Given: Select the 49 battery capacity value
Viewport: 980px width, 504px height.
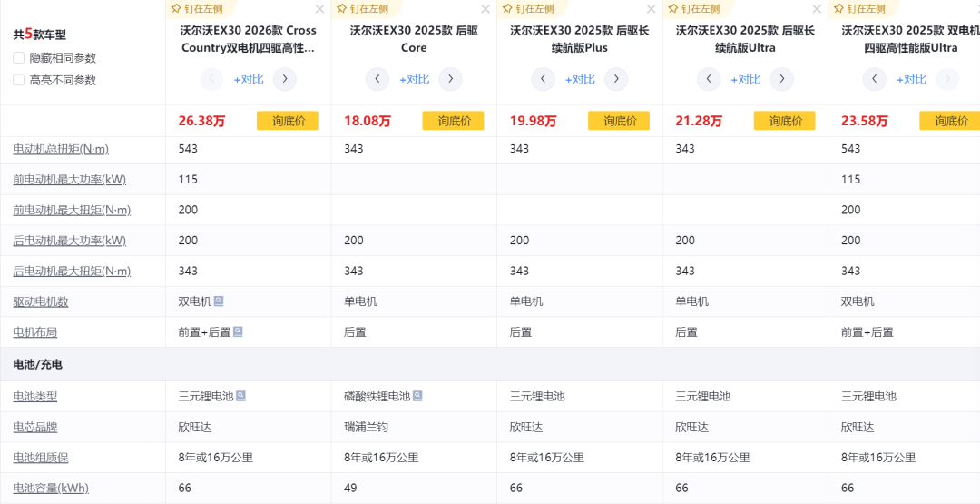Looking at the screenshot, I should [x=350, y=488].
